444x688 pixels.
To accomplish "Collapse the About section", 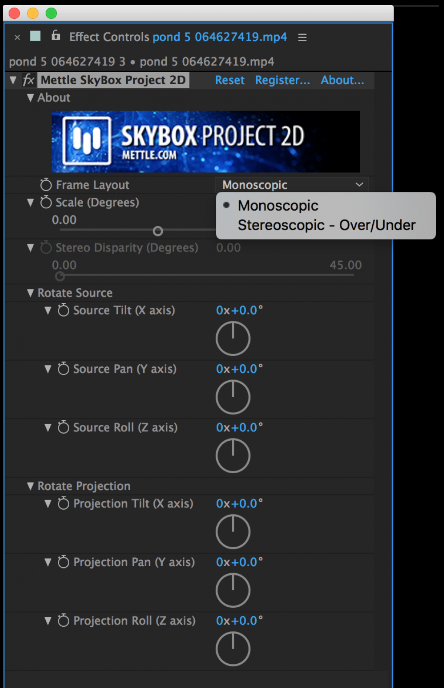I will coord(30,98).
